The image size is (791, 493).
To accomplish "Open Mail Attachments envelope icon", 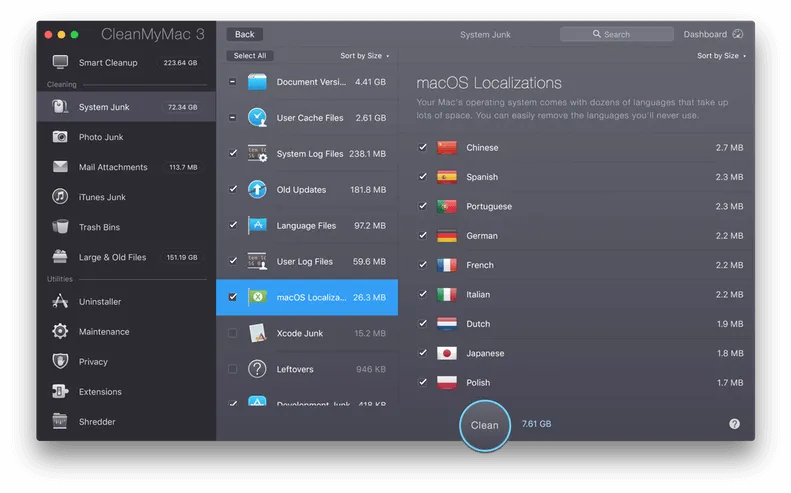I will (x=60, y=167).
